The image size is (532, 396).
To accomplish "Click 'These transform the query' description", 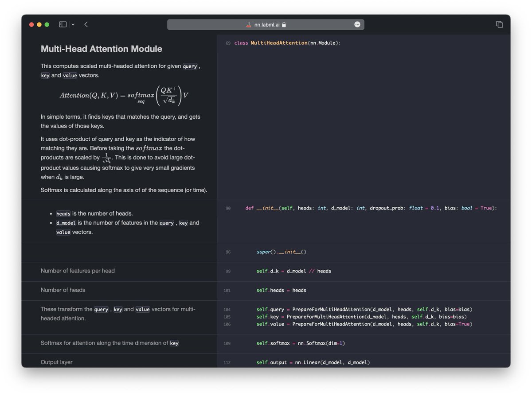I will click(118, 314).
